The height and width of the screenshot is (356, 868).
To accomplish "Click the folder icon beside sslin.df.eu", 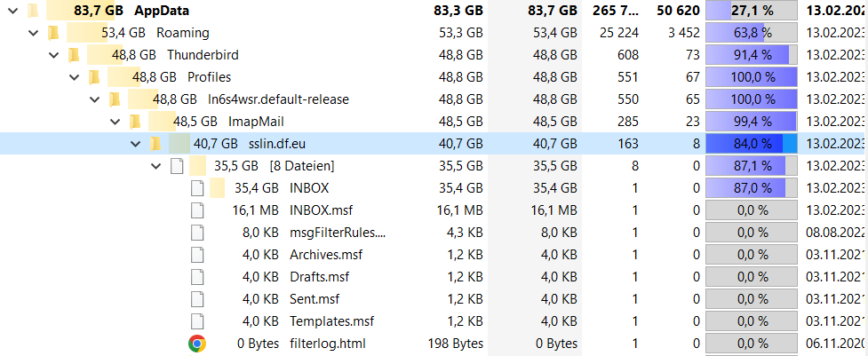I will tap(155, 144).
